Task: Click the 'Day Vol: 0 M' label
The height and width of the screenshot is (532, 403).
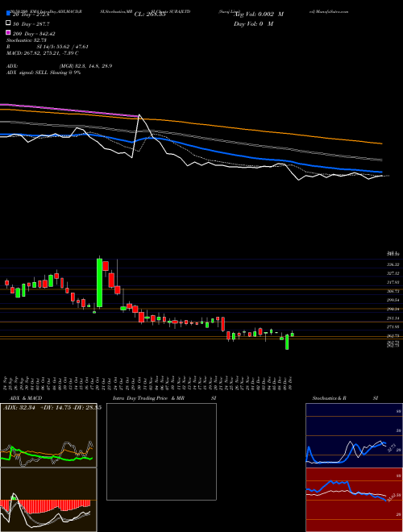Action: pos(253,23)
